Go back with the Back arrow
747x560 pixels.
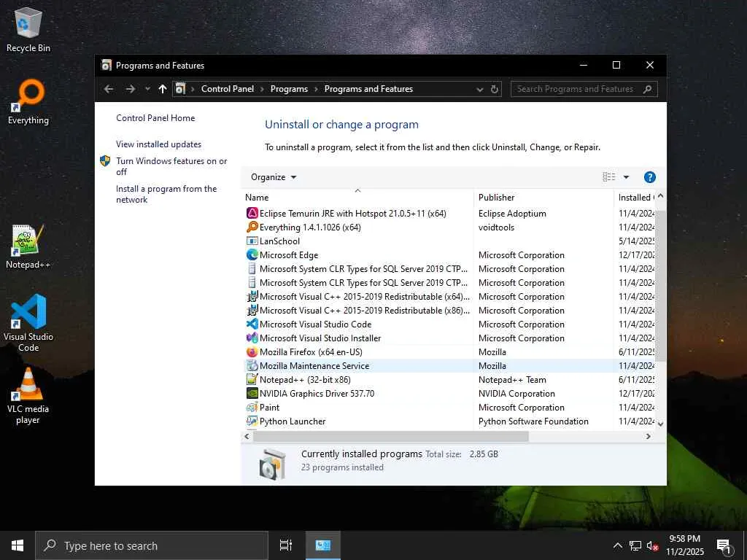coord(109,89)
